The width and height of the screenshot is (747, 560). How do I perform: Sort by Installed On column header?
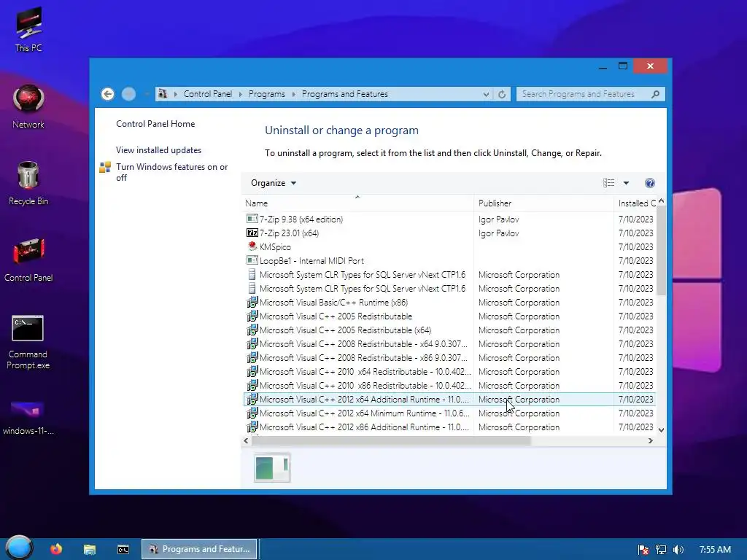pyautogui.click(x=635, y=203)
